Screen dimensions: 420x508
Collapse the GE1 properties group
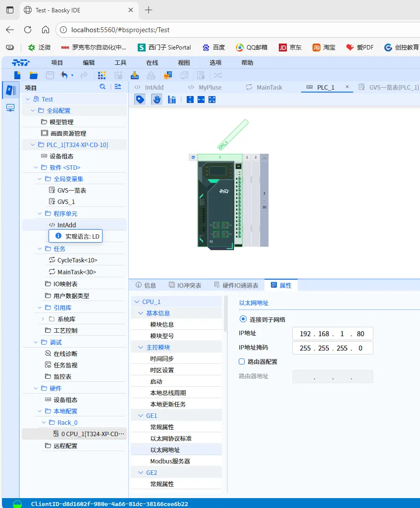coord(141,416)
